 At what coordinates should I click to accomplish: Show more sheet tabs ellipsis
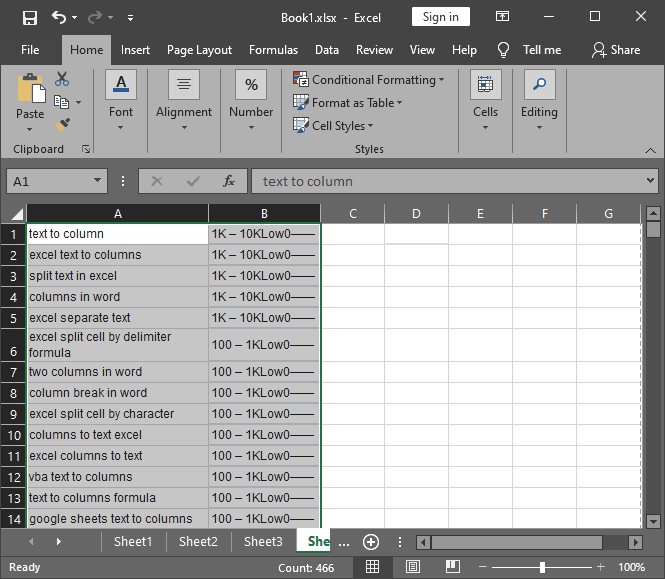(x=344, y=543)
